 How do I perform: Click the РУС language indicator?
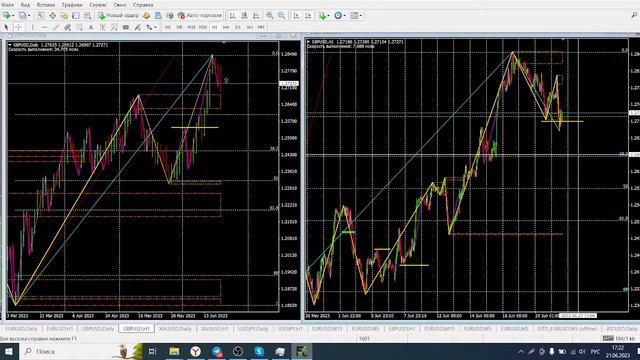[x=596, y=351]
